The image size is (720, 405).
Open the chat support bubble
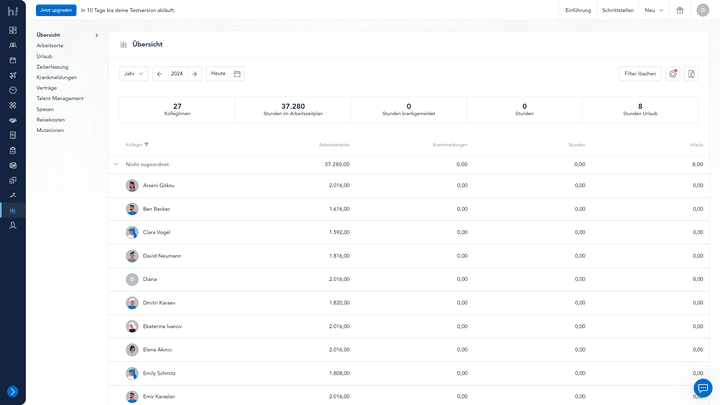pyautogui.click(x=703, y=388)
